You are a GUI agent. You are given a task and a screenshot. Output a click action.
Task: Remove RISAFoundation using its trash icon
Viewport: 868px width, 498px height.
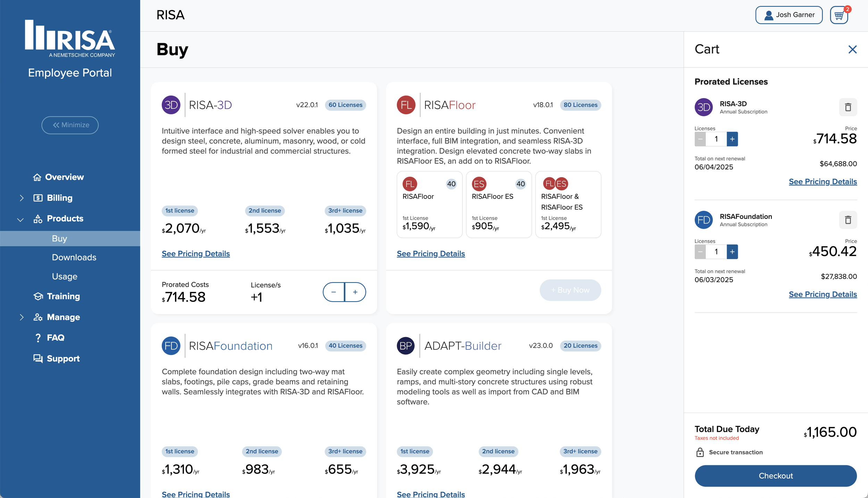848,220
